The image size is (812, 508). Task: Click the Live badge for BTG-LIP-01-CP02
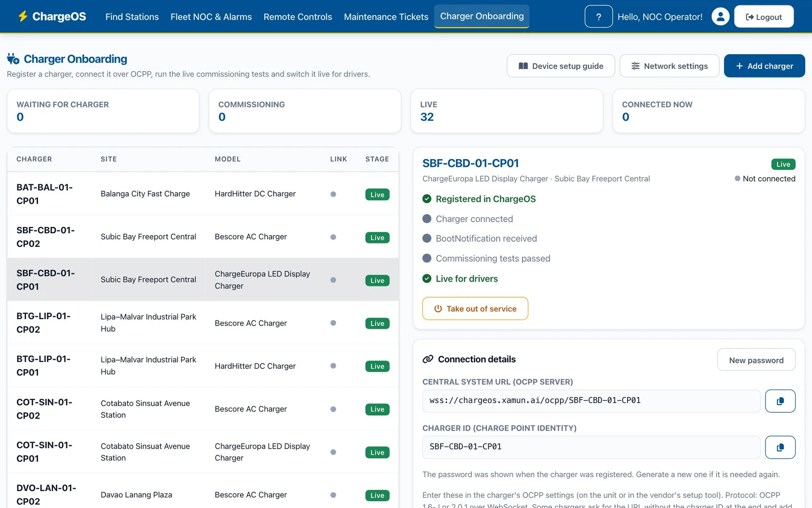tap(377, 323)
